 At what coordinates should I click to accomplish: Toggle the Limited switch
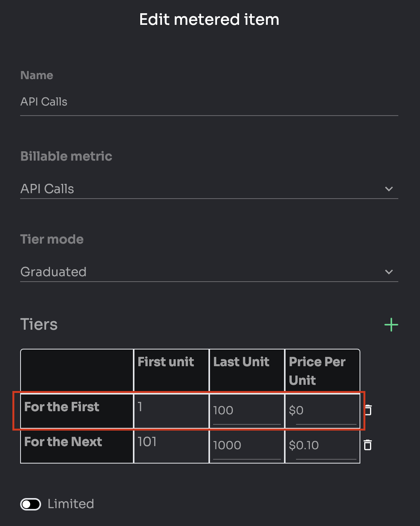[31, 504]
